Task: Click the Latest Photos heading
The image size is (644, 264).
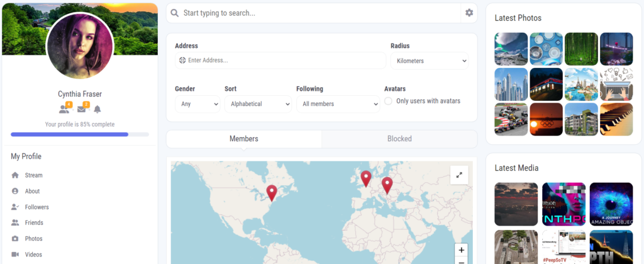Action: (518, 18)
